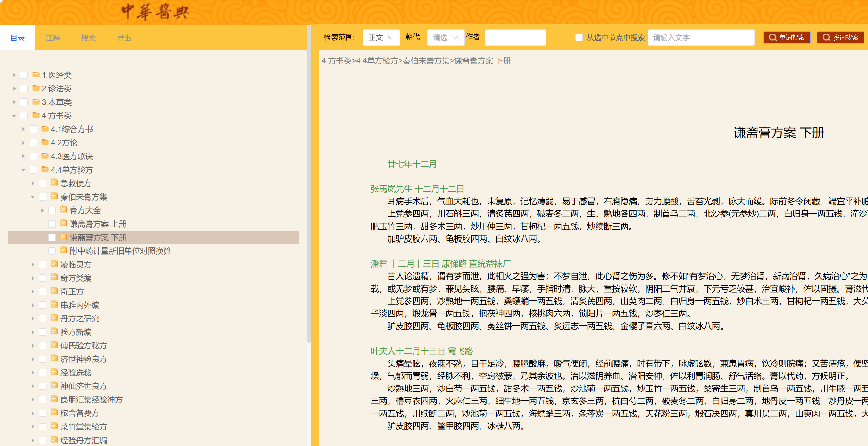This screenshot has height=446, width=868.
Task: Click the document icon of 急救便方
Action: [54, 183]
